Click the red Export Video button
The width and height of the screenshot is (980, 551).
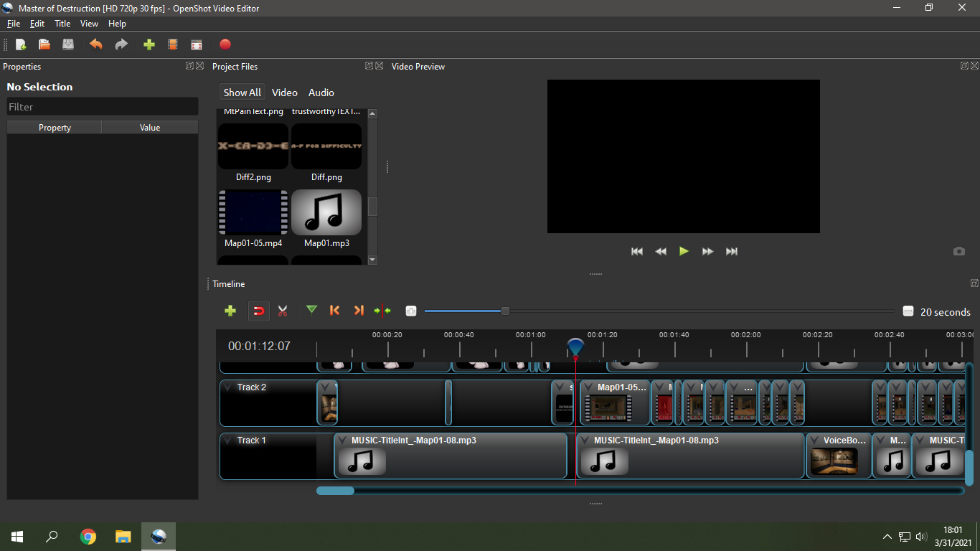pyautogui.click(x=225, y=44)
